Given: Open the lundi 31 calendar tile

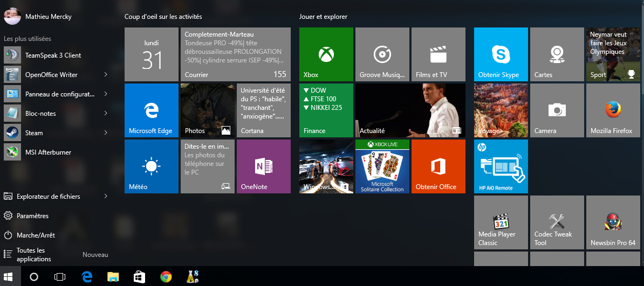Looking at the screenshot, I should [151, 54].
